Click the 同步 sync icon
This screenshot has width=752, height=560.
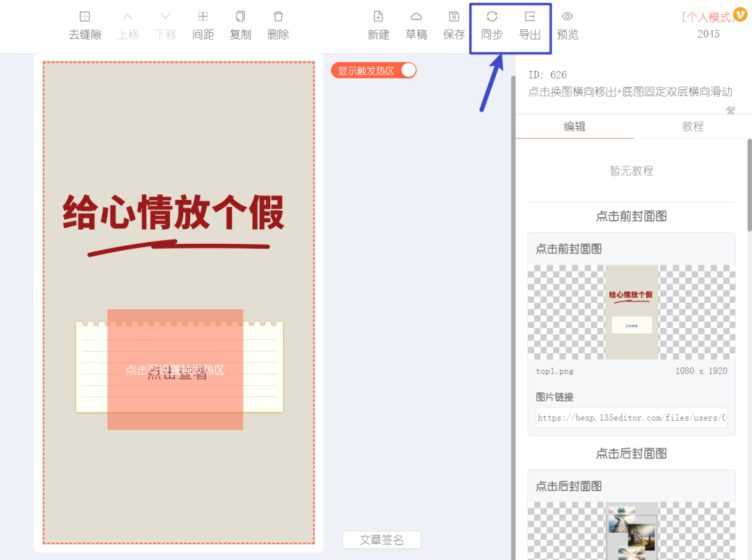pyautogui.click(x=492, y=17)
